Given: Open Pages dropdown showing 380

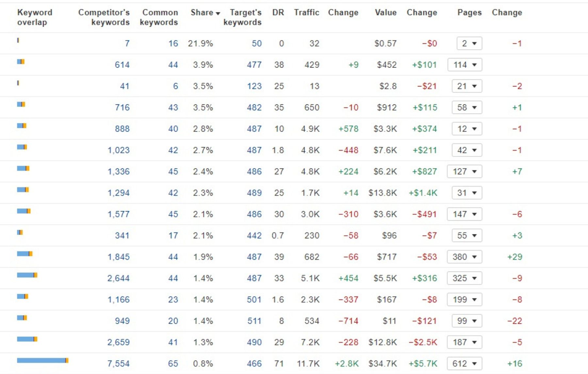Looking at the screenshot, I should (465, 257).
